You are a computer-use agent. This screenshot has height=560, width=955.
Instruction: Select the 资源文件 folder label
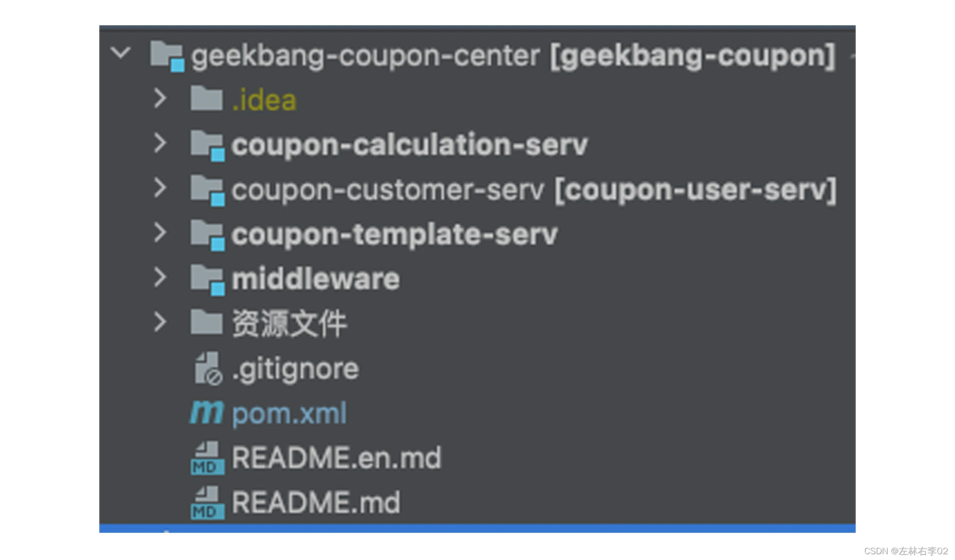(289, 324)
